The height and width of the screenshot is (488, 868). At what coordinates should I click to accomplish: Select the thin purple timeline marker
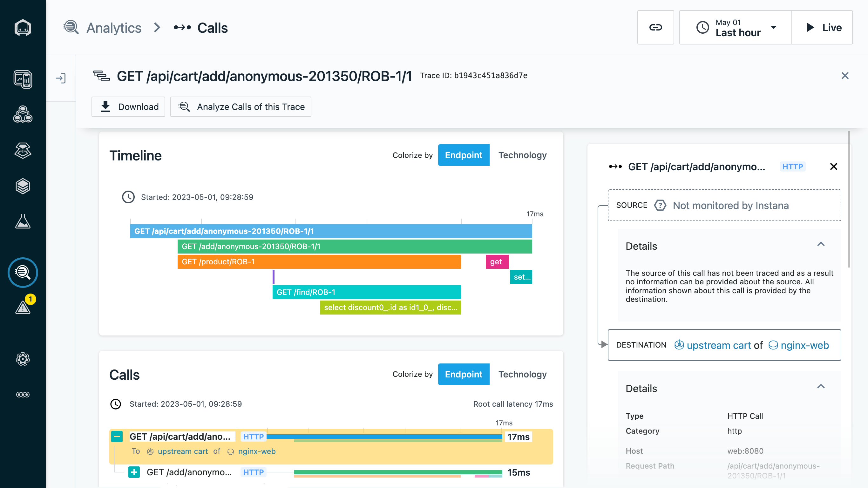[x=274, y=277]
